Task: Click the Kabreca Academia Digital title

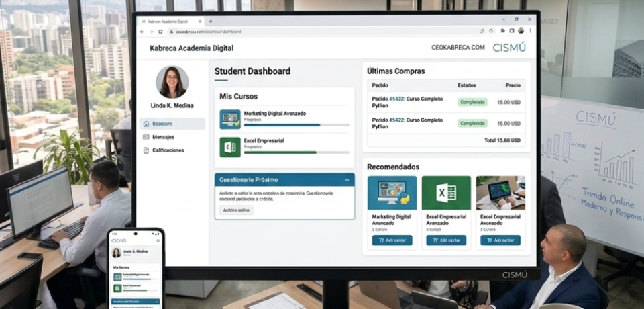Action: click(x=191, y=48)
